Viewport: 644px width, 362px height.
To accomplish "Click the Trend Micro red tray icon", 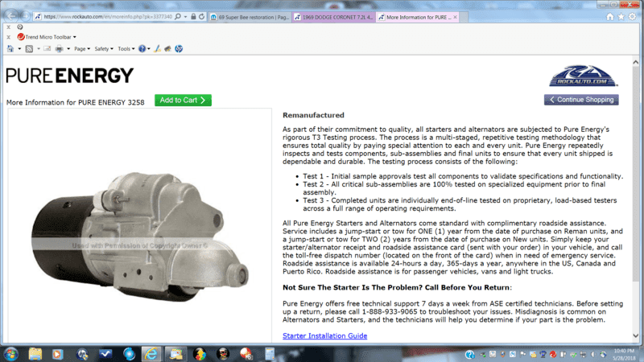I will 553,354.
